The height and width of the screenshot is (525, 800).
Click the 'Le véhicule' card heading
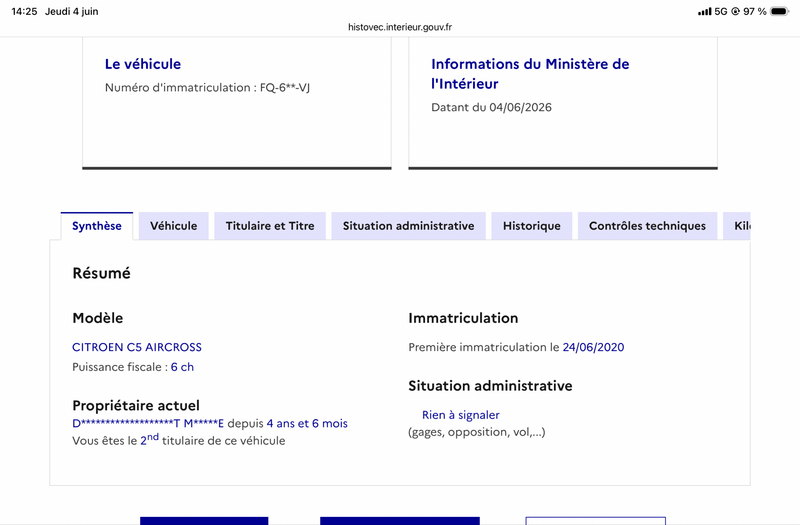[143, 64]
